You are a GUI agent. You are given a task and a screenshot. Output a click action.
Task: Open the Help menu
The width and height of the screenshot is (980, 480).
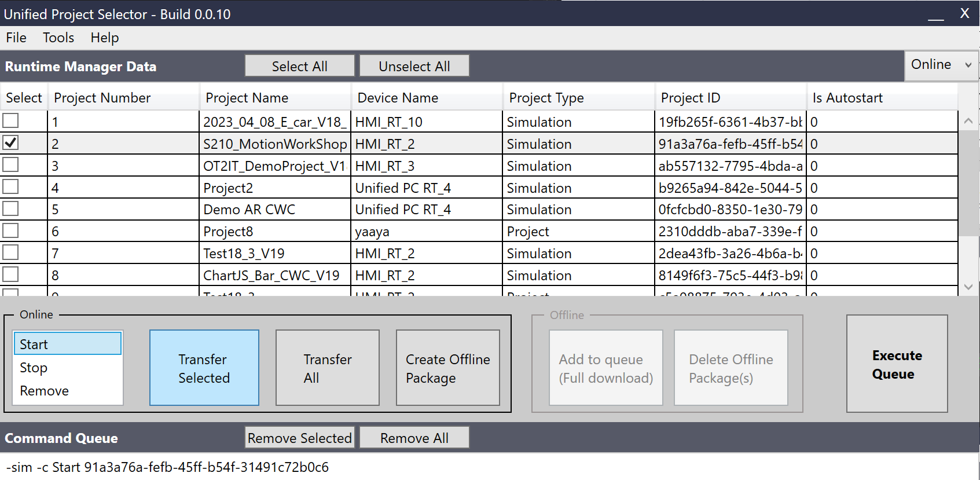click(x=105, y=38)
